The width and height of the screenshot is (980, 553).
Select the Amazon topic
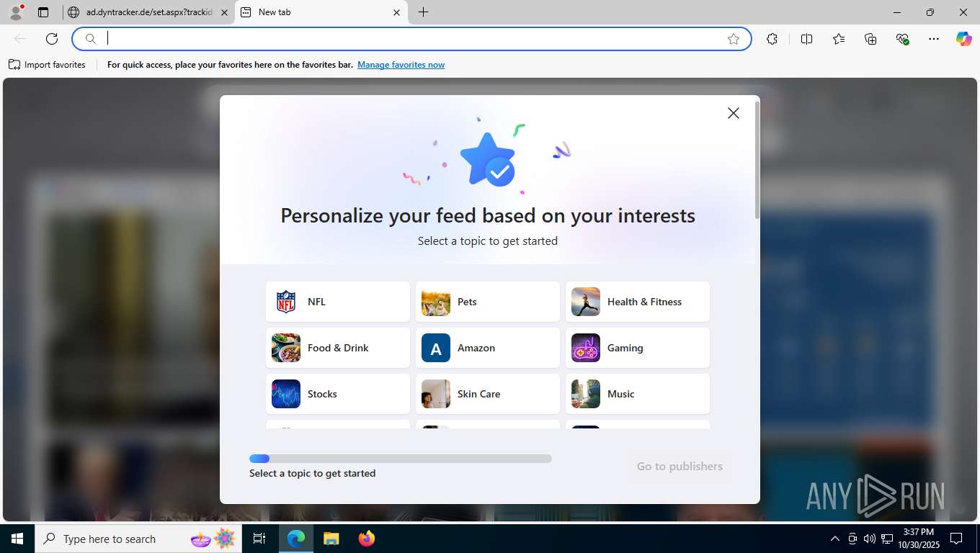tap(488, 348)
